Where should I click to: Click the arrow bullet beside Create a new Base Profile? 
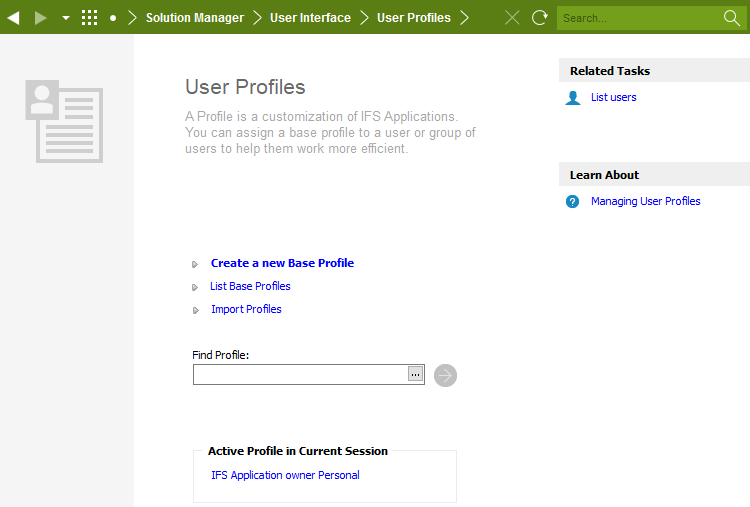(195, 265)
